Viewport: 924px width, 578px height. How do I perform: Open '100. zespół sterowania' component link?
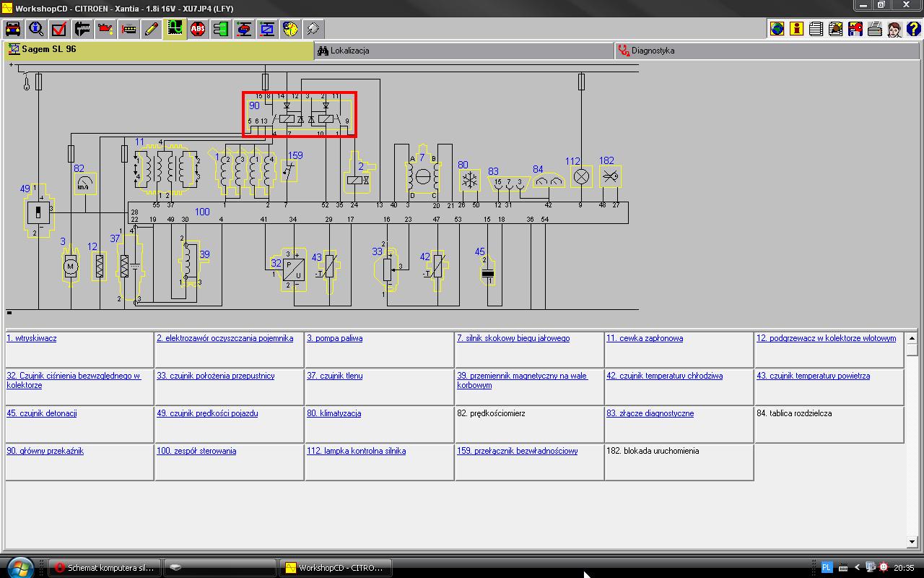(x=196, y=451)
